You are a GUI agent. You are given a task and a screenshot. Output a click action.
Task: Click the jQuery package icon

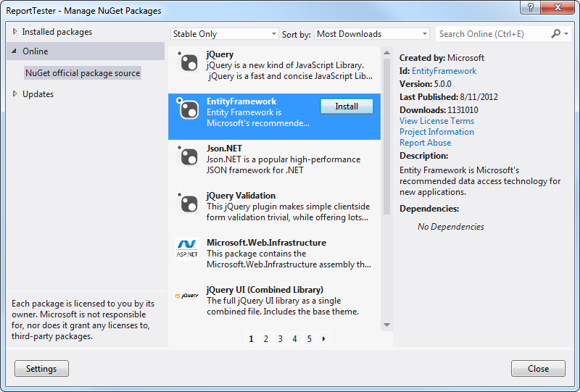point(188,63)
